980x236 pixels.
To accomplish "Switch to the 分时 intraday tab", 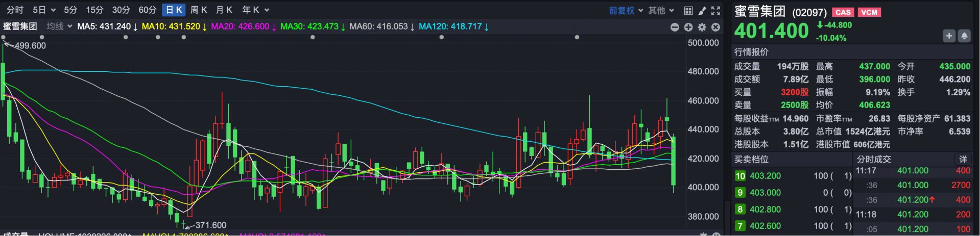I will (15, 10).
